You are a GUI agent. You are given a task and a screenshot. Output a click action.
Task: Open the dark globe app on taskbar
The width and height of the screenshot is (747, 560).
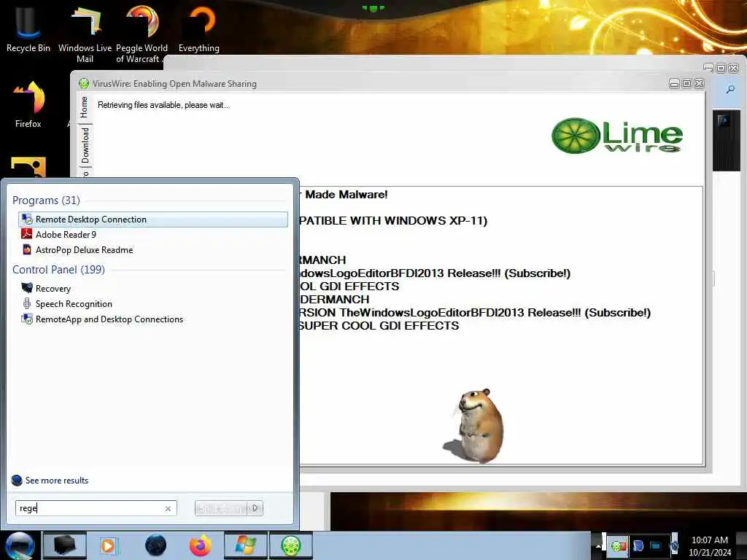point(155,545)
